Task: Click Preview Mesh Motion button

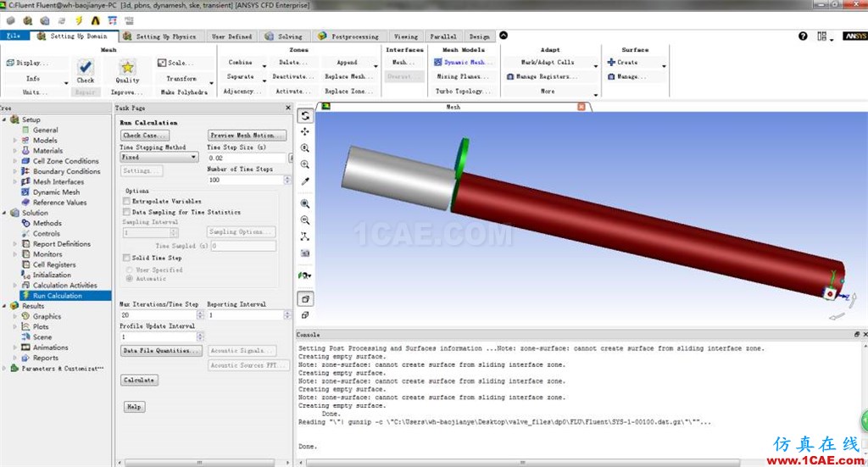Action: (247, 135)
